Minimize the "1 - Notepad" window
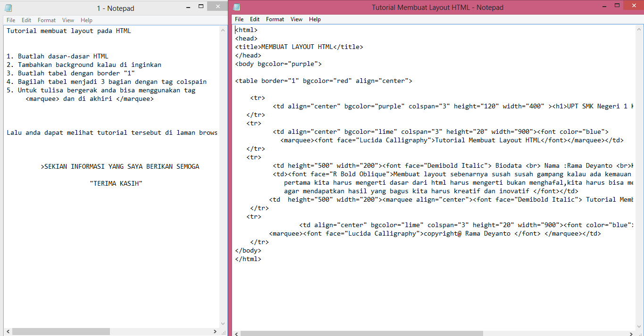Screen dimensions: 644x336 click(187, 7)
